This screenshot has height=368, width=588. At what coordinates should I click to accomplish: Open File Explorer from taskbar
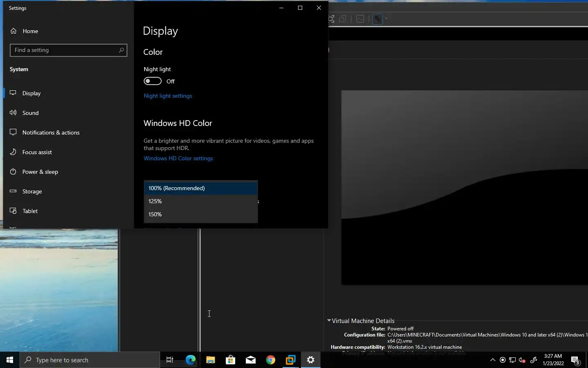211,360
